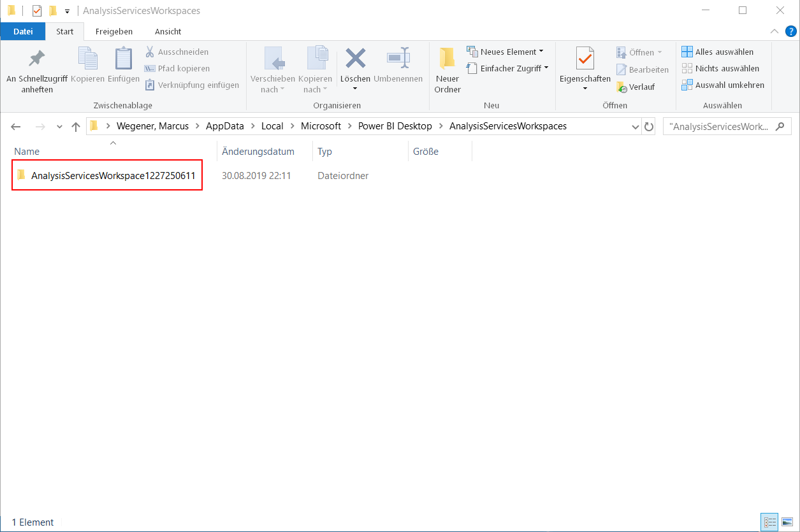This screenshot has width=800, height=532.
Task: Switch to the Ansicht ribbon tab
Action: coord(168,31)
